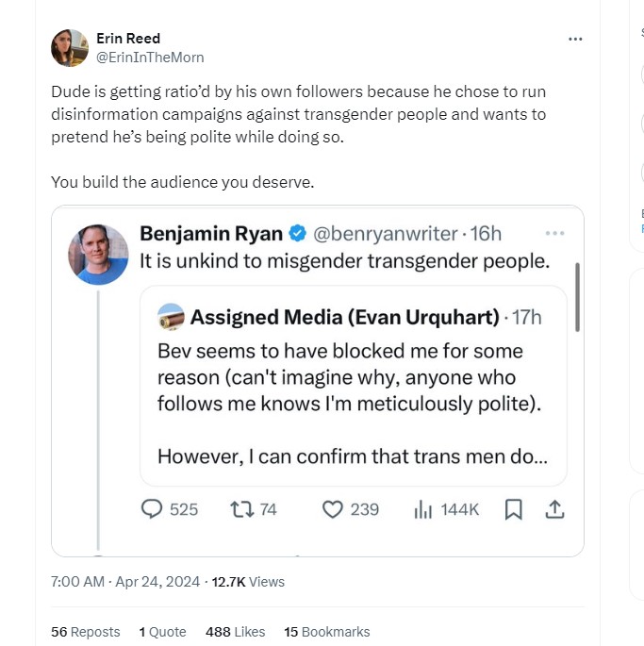Open Erin Reed's tweet more options menu
Image resolution: width=644 pixels, height=646 pixels.
[x=575, y=40]
